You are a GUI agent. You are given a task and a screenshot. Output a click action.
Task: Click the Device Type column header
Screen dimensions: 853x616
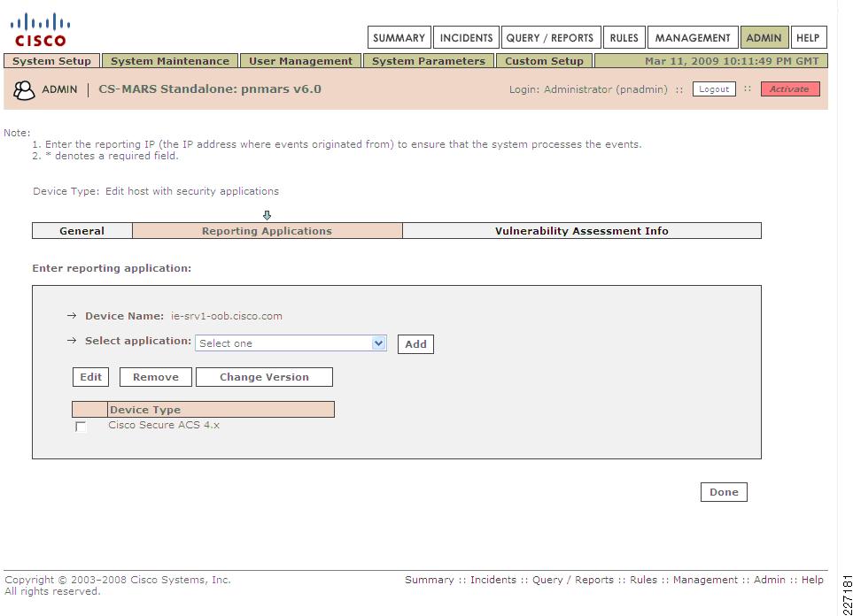pyautogui.click(x=221, y=410)
